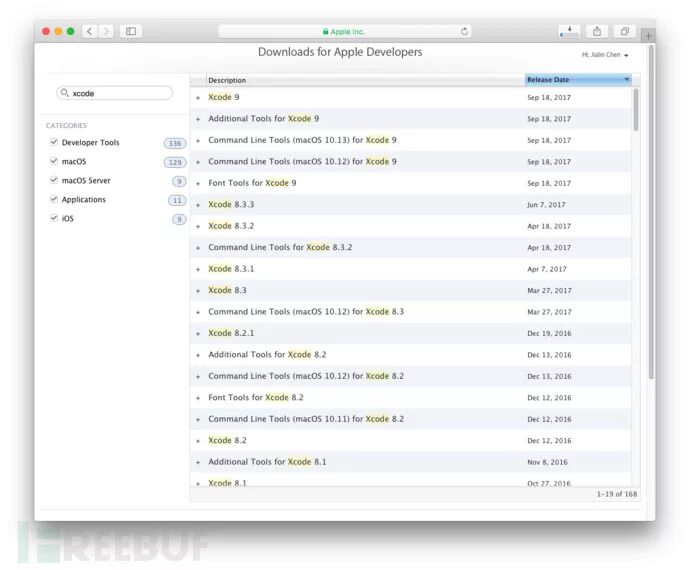
Task: Click the Developer Tools count badge 336
Action: click(175, 143)
